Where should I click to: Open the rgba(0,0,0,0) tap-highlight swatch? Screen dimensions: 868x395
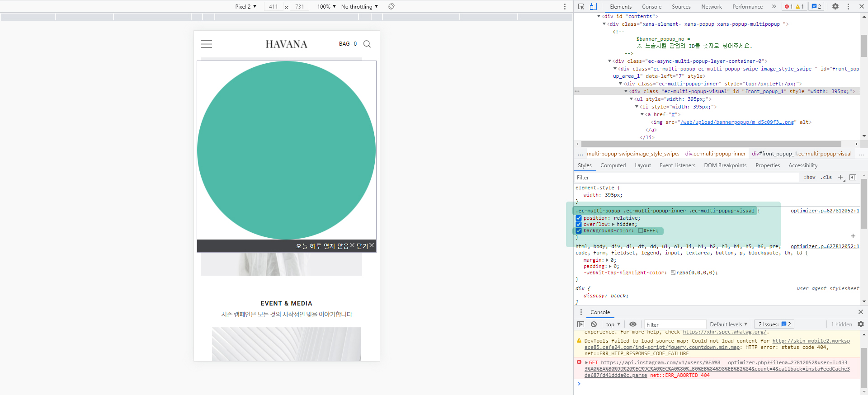tap(673, 273)
